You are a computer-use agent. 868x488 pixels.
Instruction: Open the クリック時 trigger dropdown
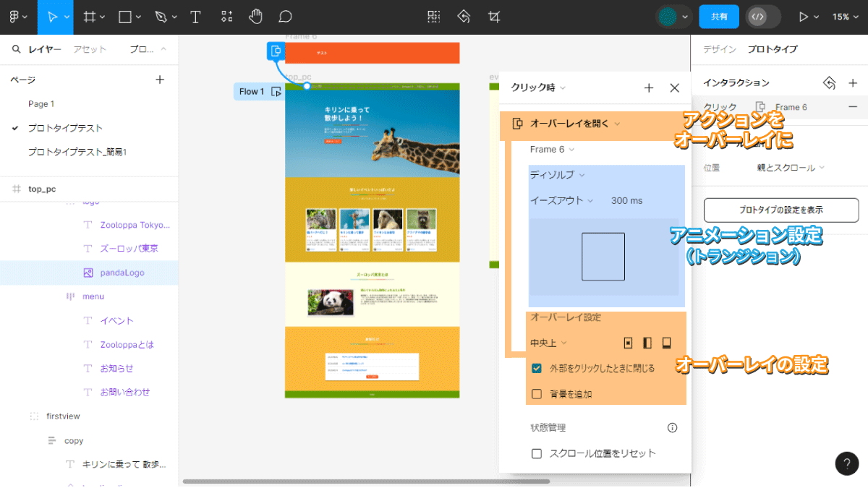(538, 87)
